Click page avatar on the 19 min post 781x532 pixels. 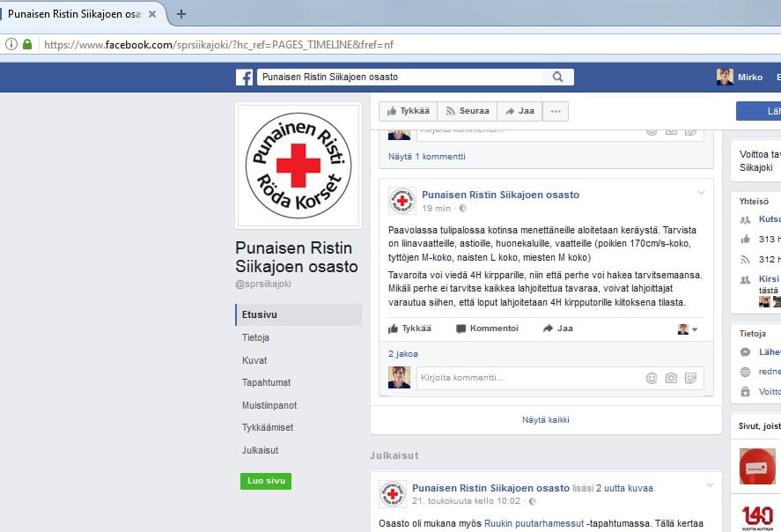(402, 201)
